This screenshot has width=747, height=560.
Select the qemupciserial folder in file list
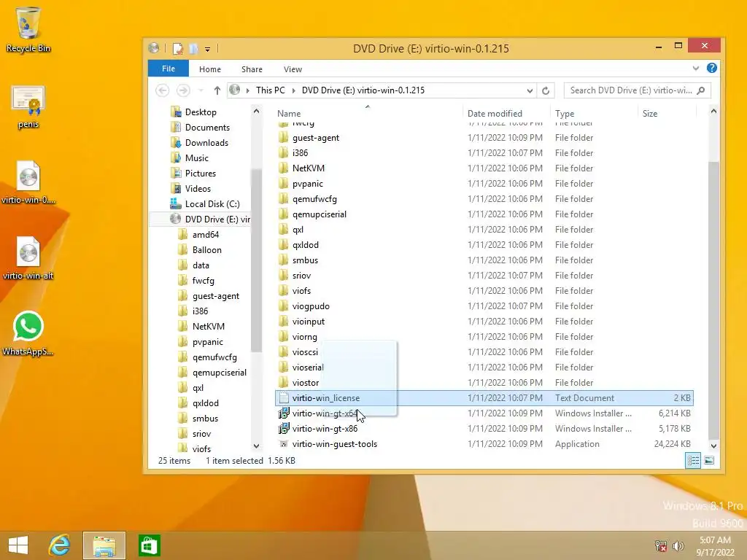coord(320,214)
